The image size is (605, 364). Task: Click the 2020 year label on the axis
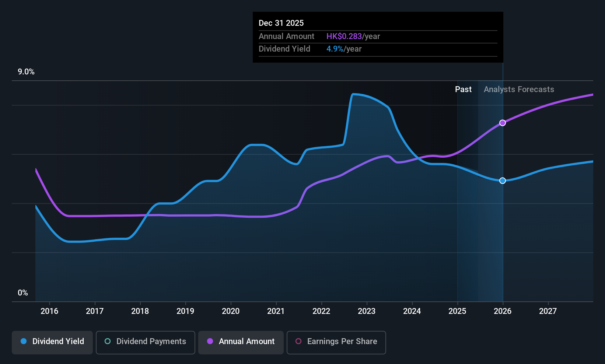(231, 311)
